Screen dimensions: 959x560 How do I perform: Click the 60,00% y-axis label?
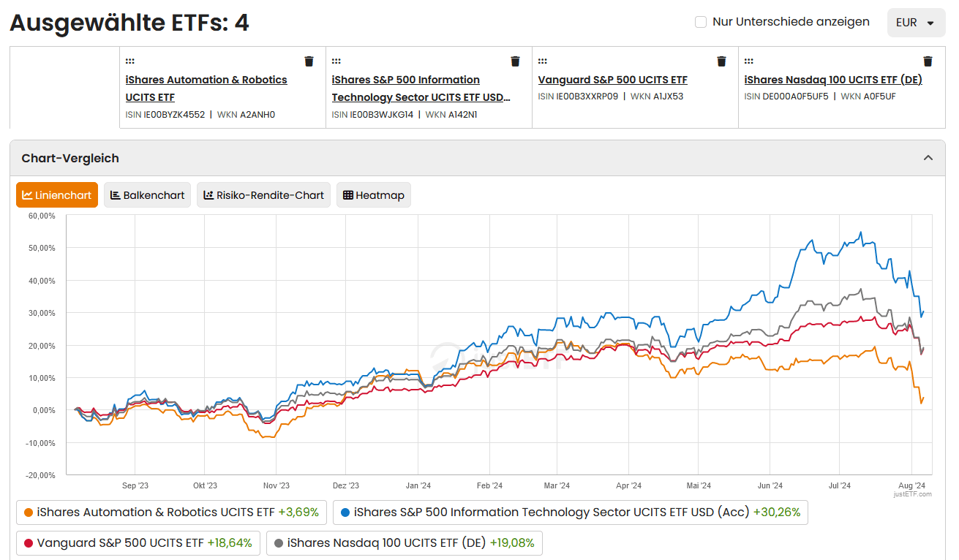pos(42,216)
